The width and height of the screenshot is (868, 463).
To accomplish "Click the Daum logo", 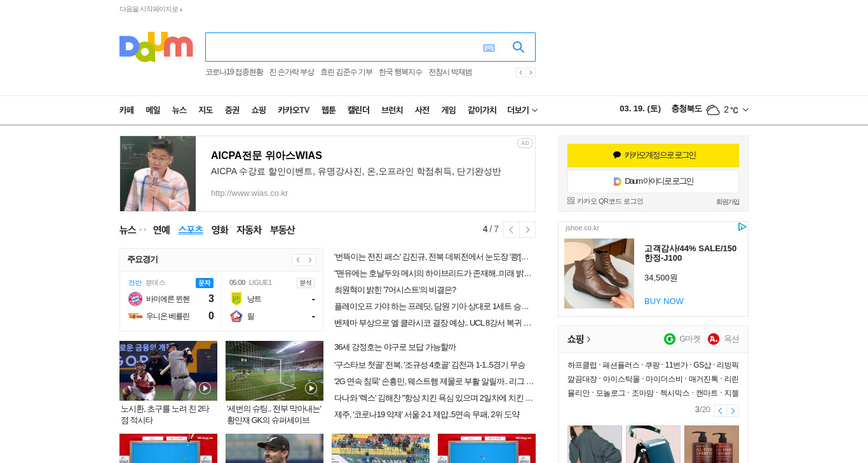I will [x=156, y=47].
